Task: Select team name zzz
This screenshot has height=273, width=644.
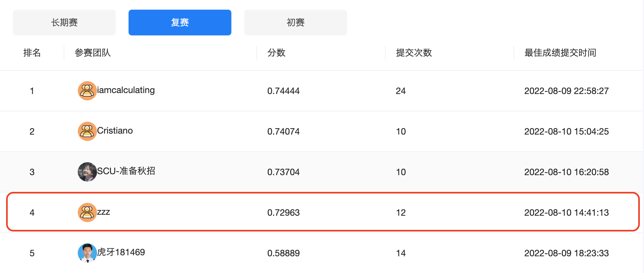Action: click(104, 212)
